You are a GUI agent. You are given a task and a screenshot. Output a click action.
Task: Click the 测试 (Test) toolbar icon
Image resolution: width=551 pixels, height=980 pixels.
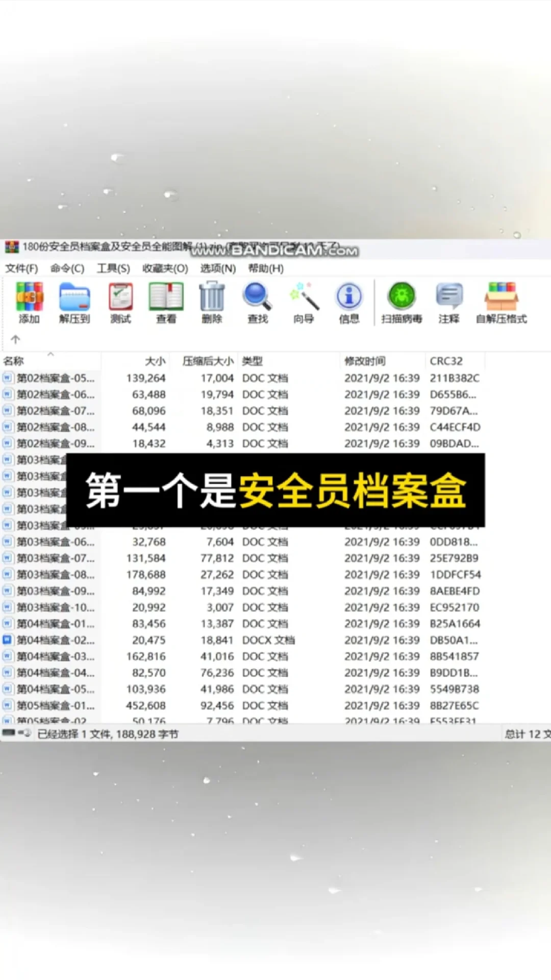(x=120, y=297)
